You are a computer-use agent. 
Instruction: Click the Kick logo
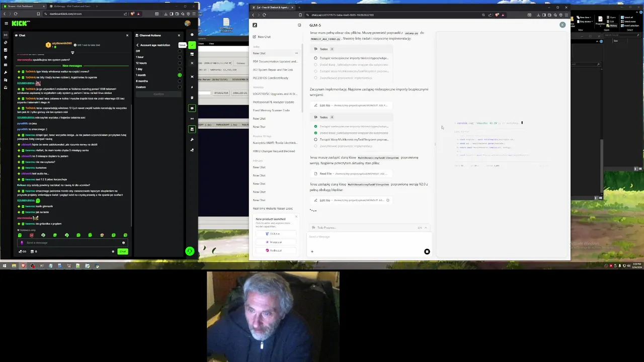pos(21,23)
